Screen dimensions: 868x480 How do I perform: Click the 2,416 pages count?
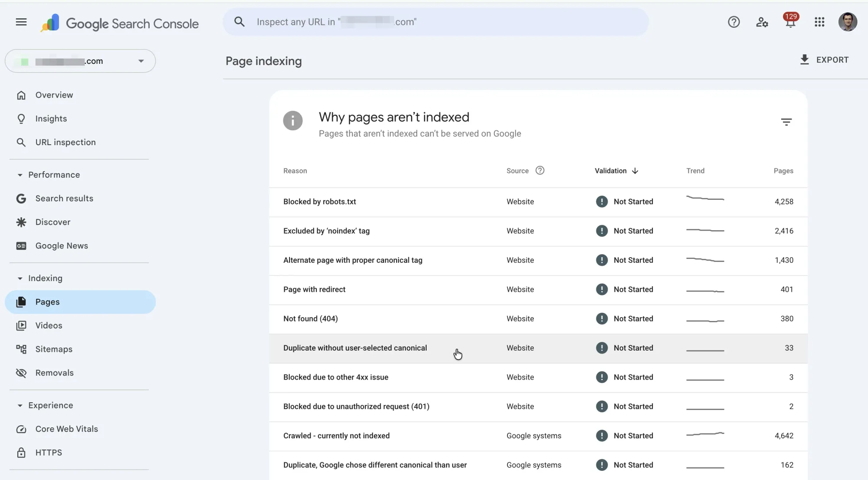[784, 231]
